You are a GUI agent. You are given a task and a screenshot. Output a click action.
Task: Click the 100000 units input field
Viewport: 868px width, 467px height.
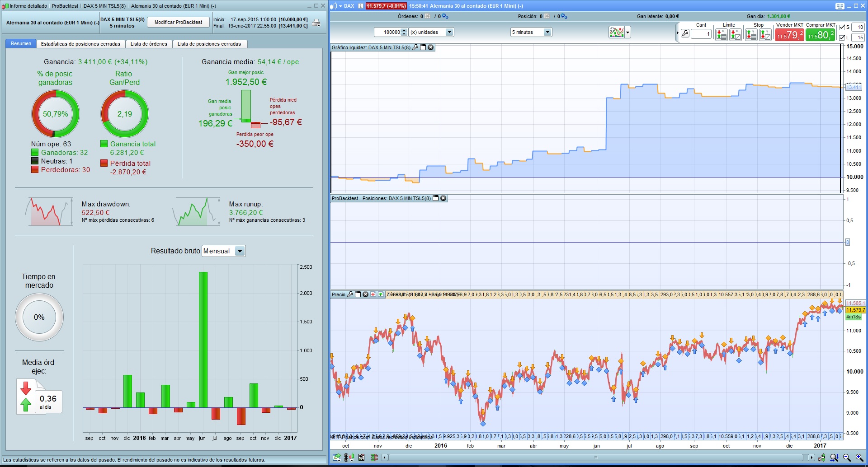point(388,32)
